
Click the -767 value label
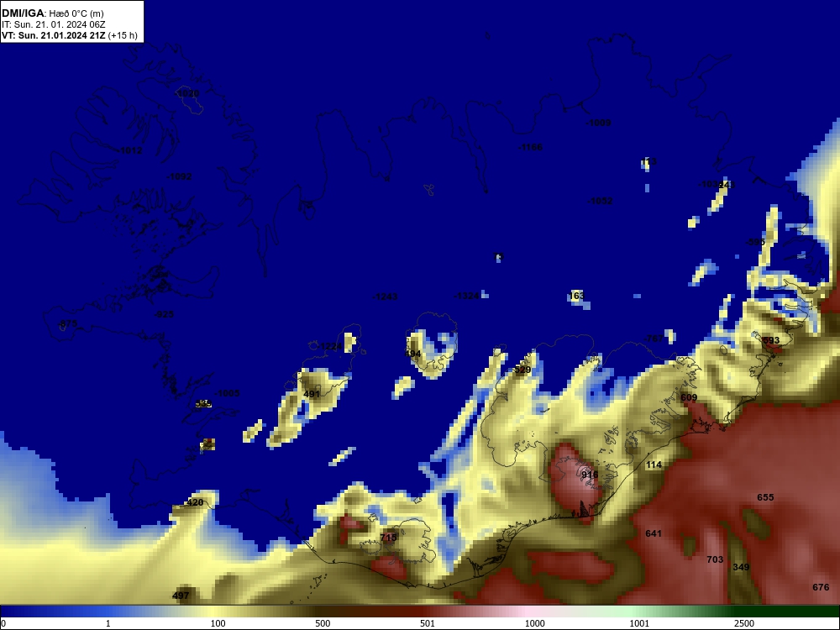[x=654, y=339]
